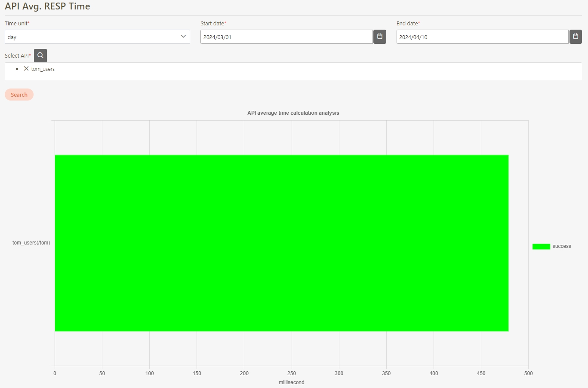The height and width of the screenshot is (388, 588).
Task: Click the Time unit field label
Action: (x=16, y=24)
